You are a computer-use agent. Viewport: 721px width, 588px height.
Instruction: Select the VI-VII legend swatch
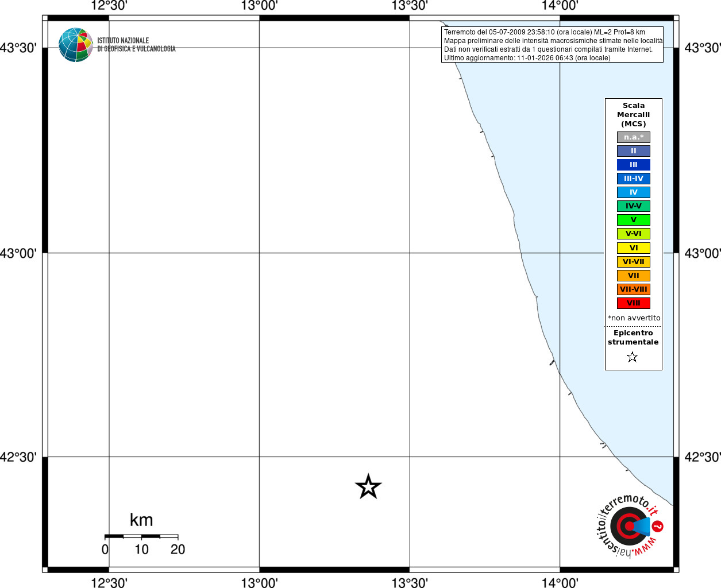[x=634, y=262]
